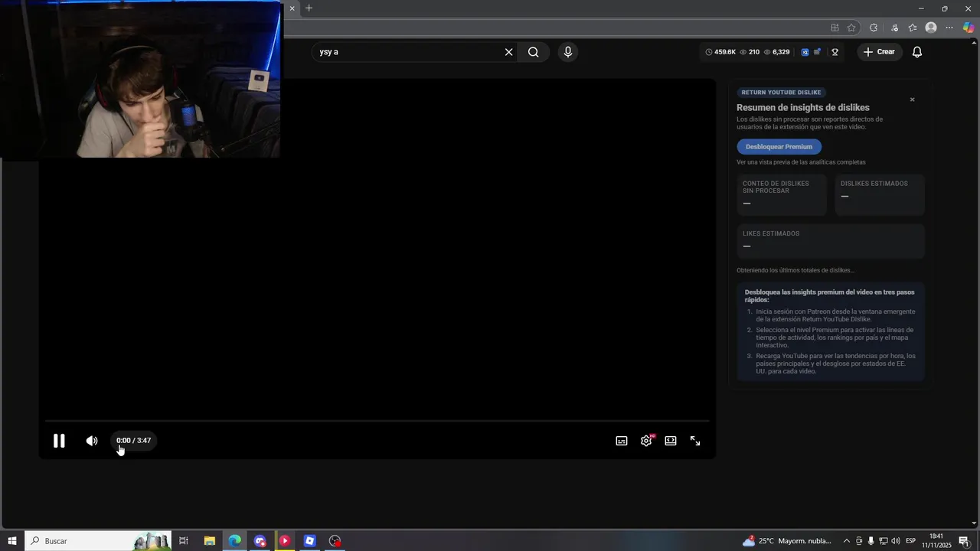This screenshot has width=980, height=551.
Task: Pause the video with the pause button
Action: coord(59,441)
